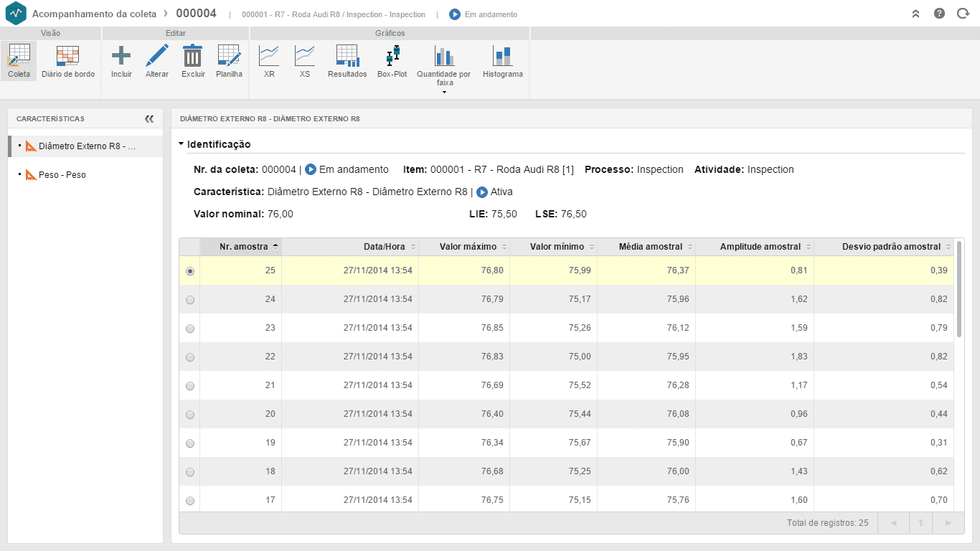
Task: Click the Excluir trash icon
Action: tap(193, 55)
